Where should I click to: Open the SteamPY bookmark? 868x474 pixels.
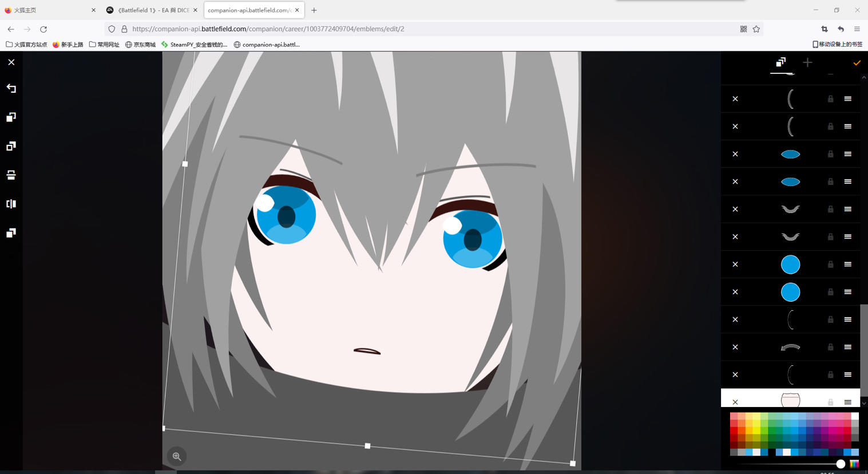click(194, 44)
